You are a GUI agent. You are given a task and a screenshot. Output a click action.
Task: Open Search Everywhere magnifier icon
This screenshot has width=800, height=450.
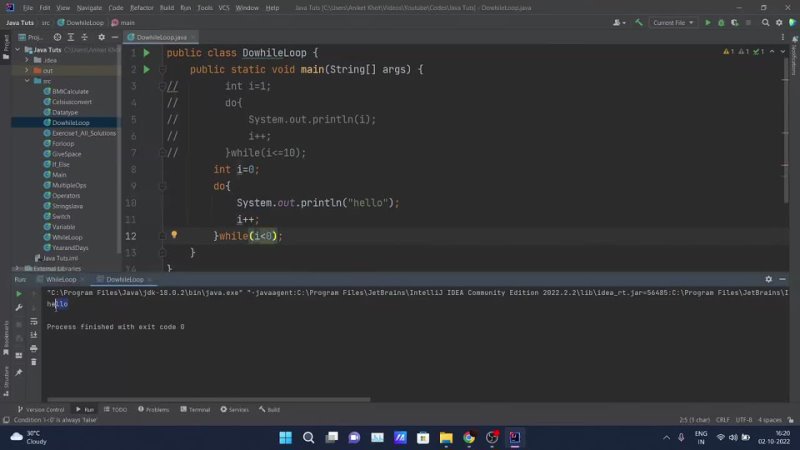pos(765,22)
